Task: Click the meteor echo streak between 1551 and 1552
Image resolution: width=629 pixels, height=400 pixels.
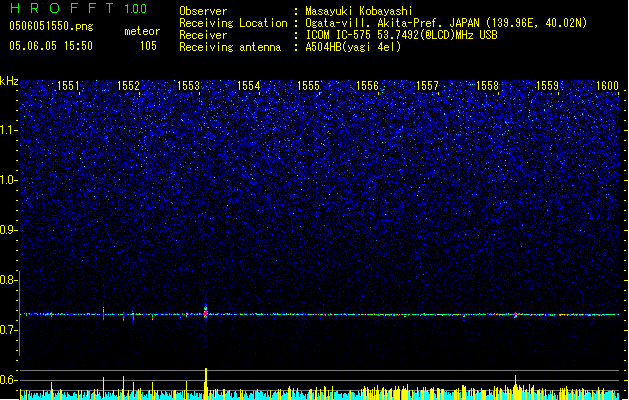Action: tap(103, 313)
